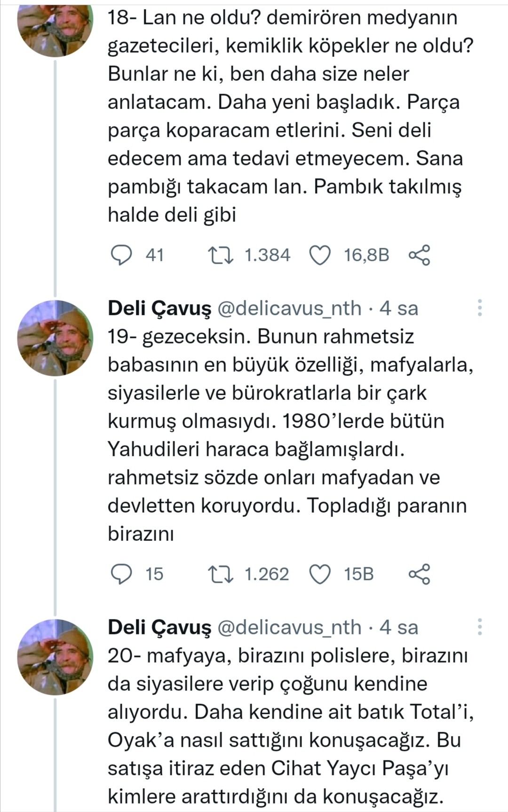Share tweet 18 about demirören medya
This screenshot has height=812, width=508.
coord(419,255)
